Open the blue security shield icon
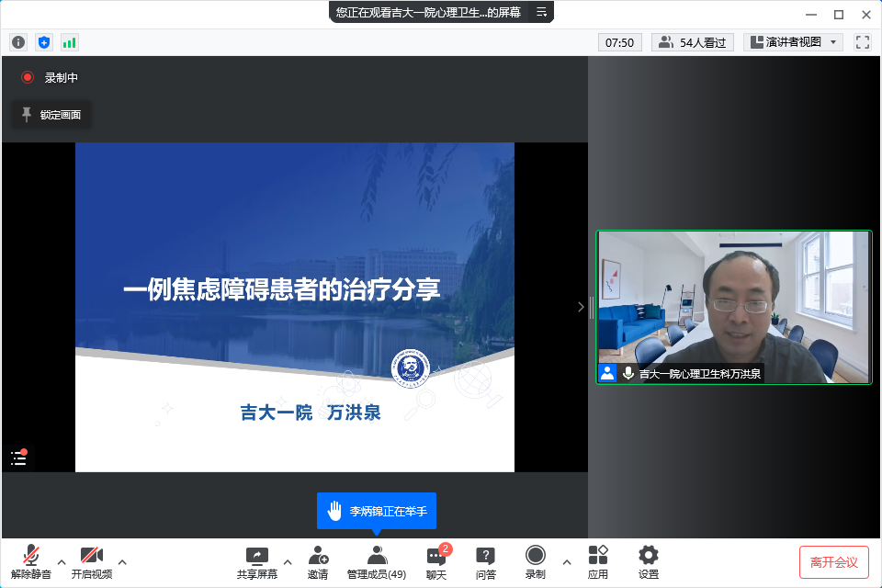Viewport: 882px width, 588px height. [44, 42]
